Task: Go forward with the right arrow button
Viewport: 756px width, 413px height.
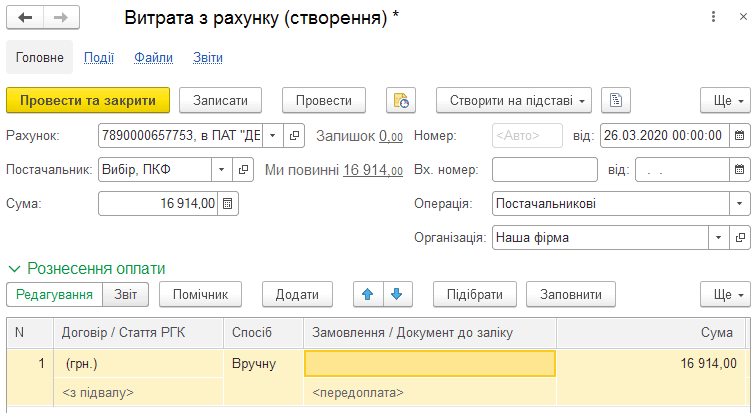Action: click(x=61, y=18)
